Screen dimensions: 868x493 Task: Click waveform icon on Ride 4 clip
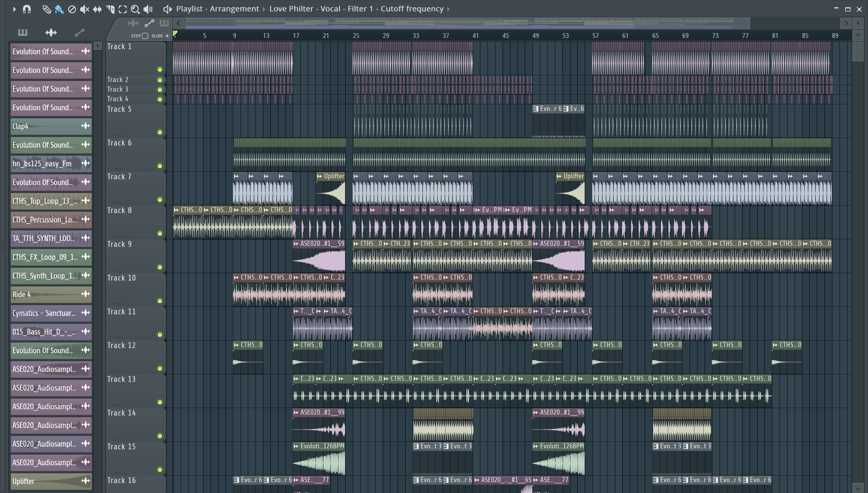tap(86, 294)
